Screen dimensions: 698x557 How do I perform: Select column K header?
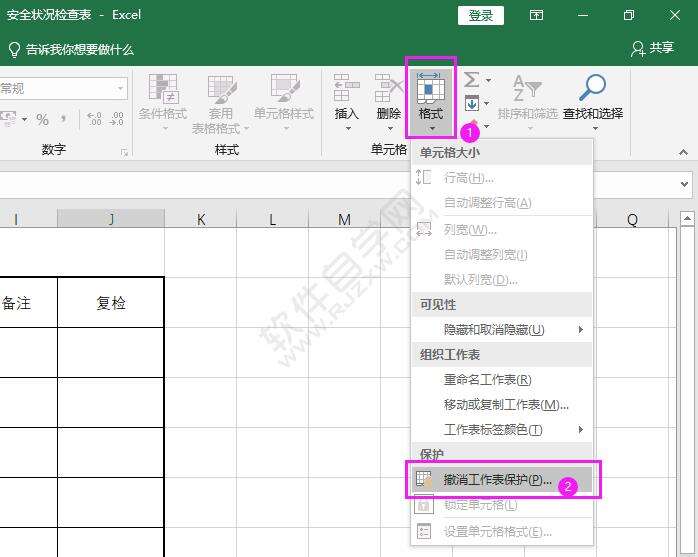click(x=201, y=219)
